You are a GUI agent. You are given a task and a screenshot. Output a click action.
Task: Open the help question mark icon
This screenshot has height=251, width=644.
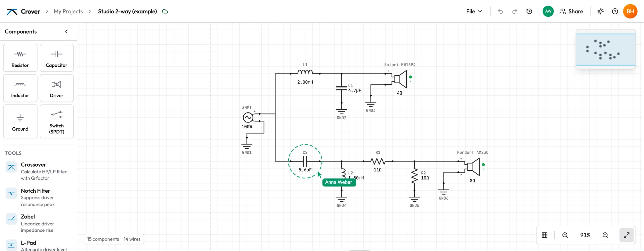615,11
